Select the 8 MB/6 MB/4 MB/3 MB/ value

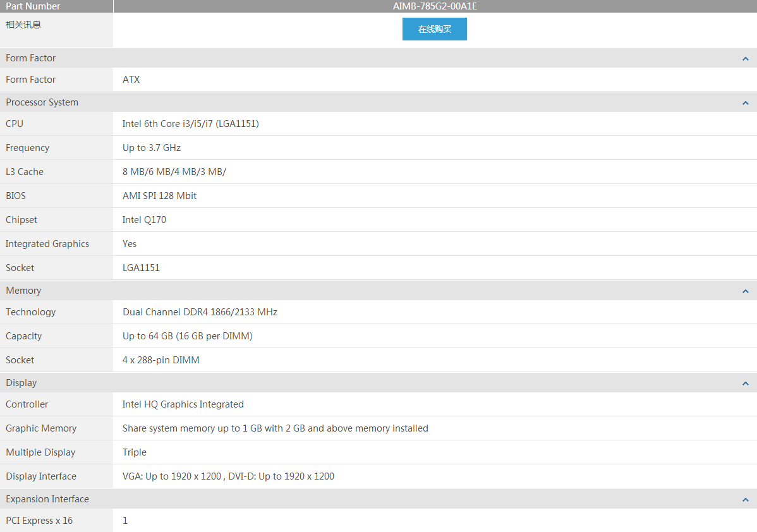(174, 172)
